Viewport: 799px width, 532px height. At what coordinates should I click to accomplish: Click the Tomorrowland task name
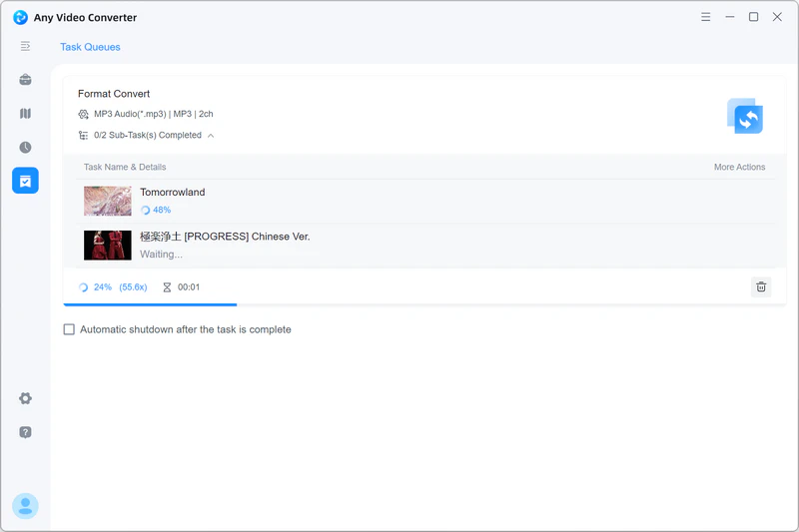(172, 192)
